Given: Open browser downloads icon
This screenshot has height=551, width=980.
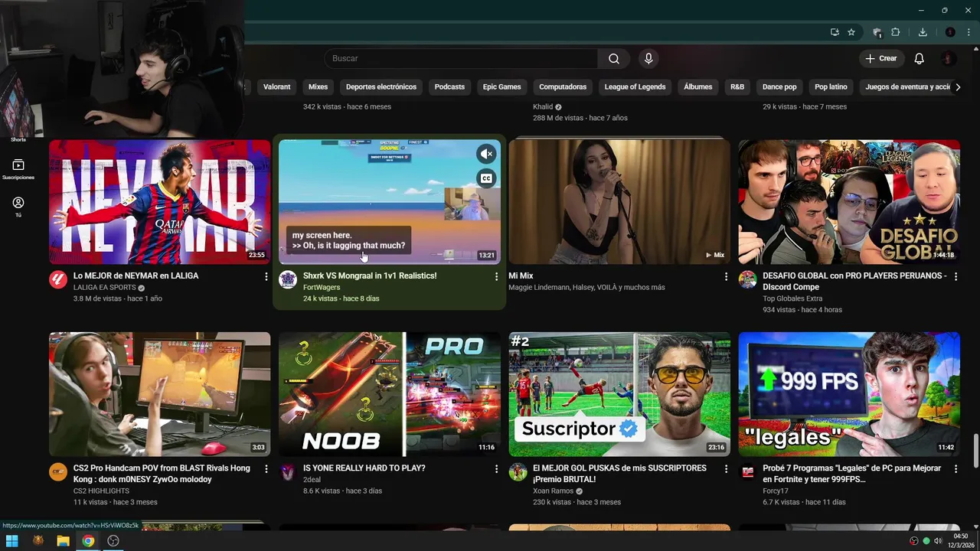Looking at the screenshot, I should click(x=923, y=32).
